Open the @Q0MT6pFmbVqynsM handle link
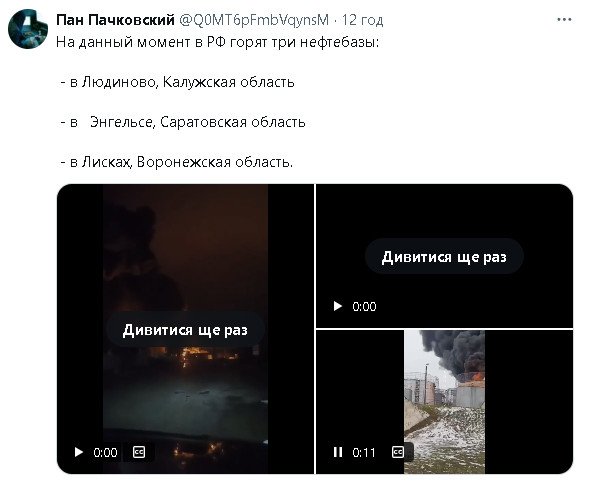Viewport: 589px width, 484px height. click(254, 20)
